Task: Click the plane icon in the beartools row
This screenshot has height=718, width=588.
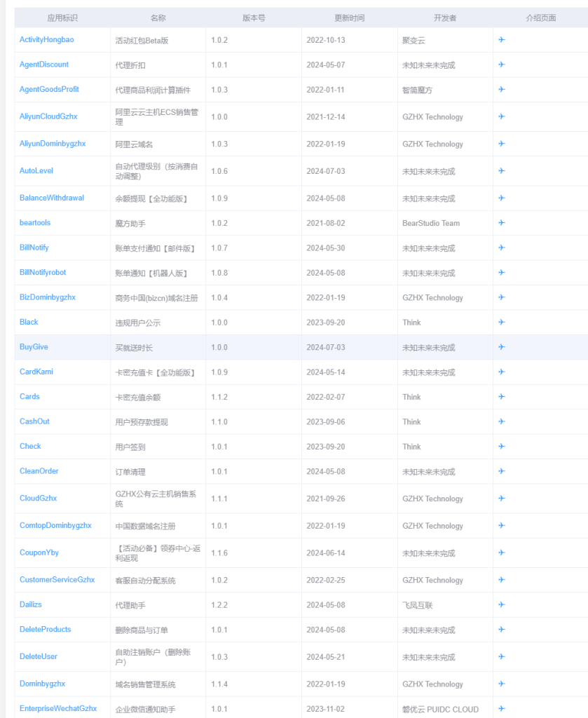Action: [x=501, y=223]
